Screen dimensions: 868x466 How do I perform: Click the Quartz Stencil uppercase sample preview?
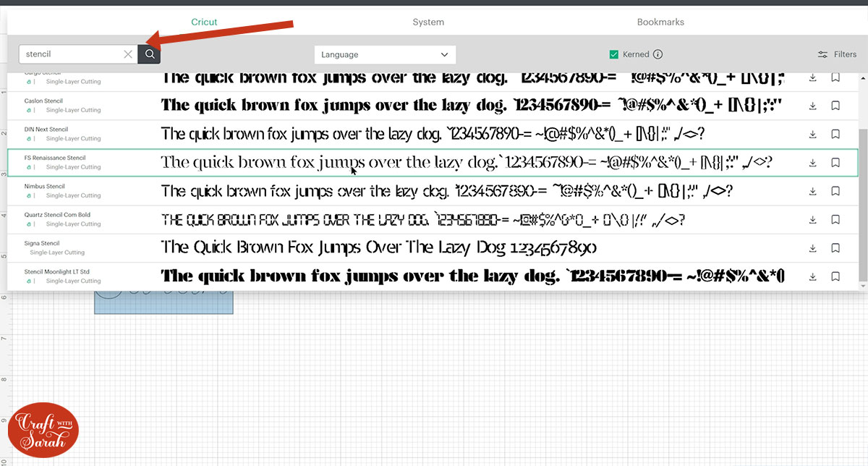[x=423, y=220]
